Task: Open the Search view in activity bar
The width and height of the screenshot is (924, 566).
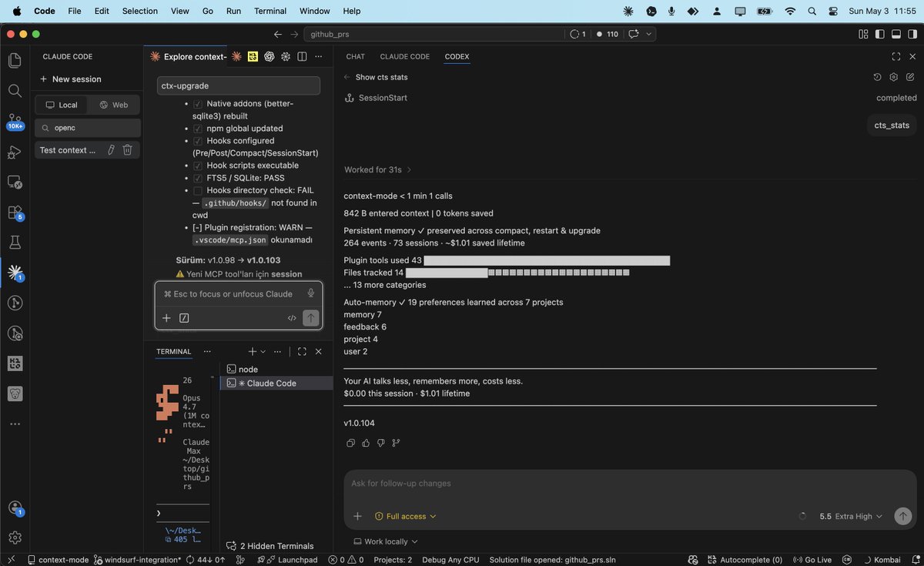Action: coord(15,91)
